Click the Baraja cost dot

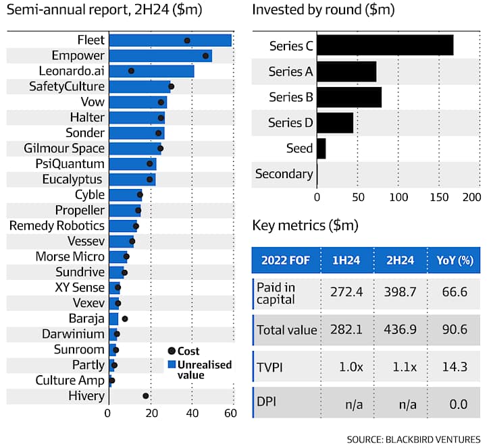click(x=125, y=318)
